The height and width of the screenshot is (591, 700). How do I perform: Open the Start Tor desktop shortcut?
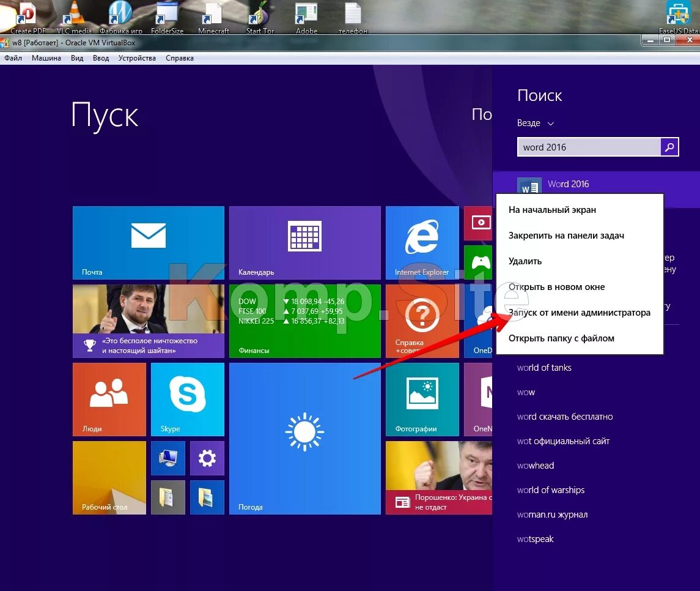pos(260,18)
